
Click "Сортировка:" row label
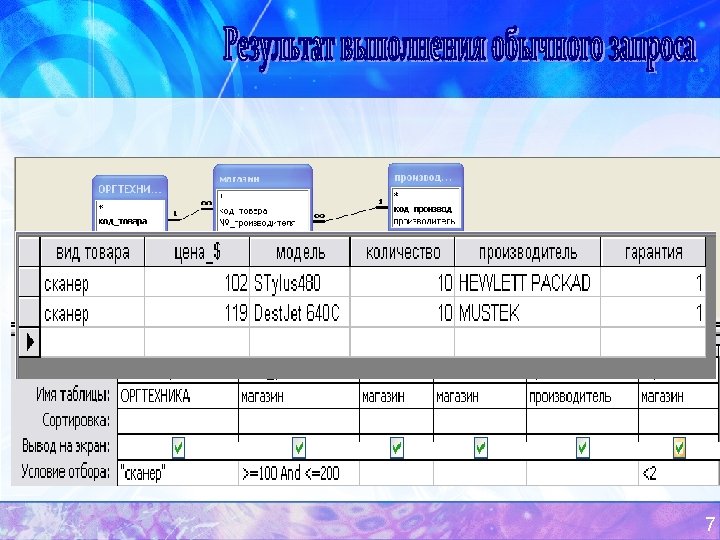(x=76, y=420)
